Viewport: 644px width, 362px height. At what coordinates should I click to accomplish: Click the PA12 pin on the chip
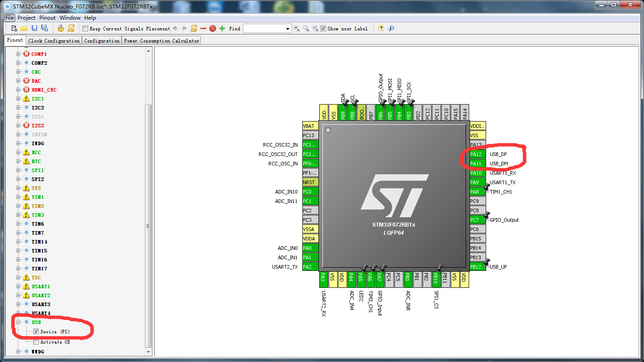point(478,154)
